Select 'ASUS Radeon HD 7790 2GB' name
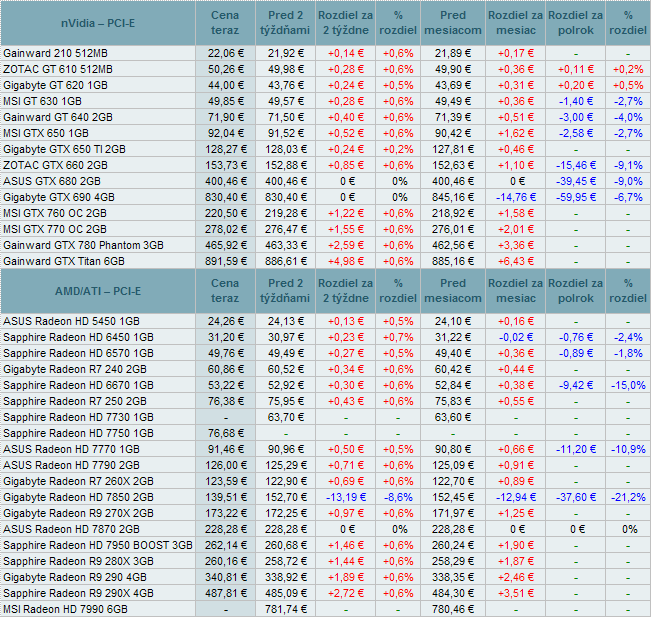651x617 pixels. [x=71, y=465]
